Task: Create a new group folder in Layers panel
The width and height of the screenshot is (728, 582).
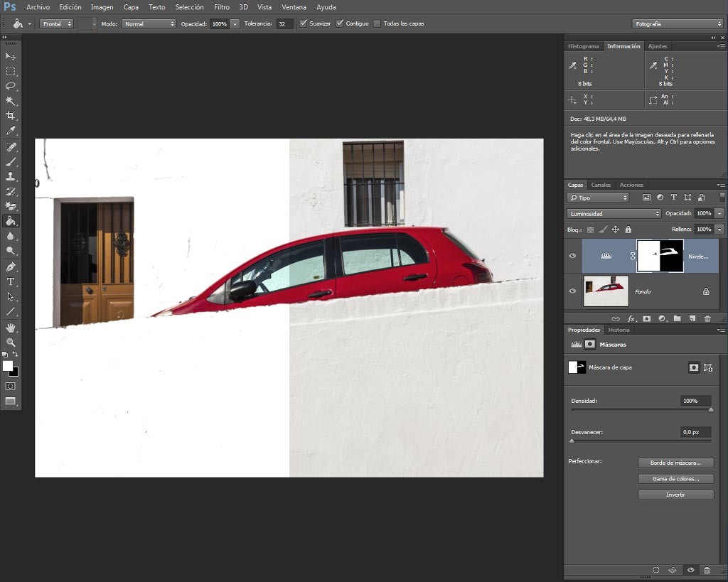Action: (x=678, y=318)
